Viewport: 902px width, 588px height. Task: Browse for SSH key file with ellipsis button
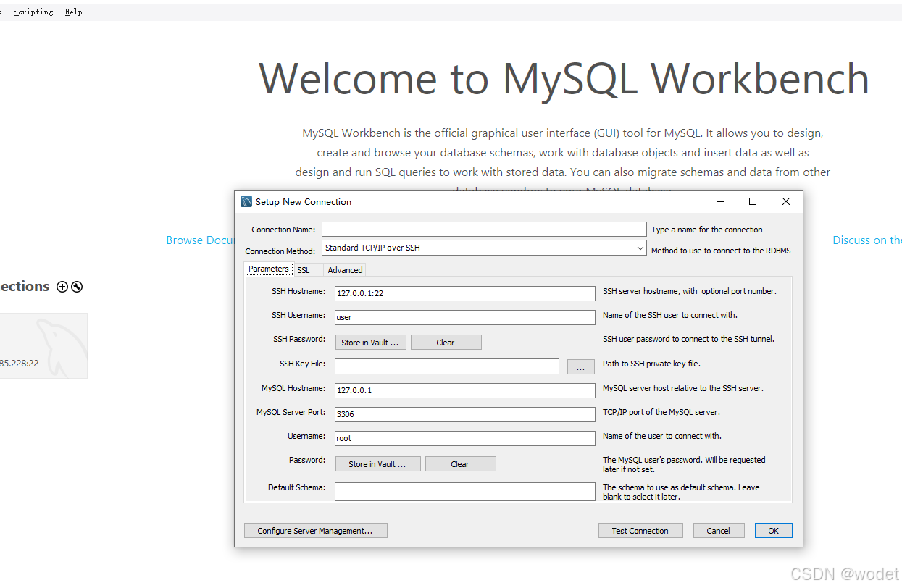(x=580, y=367)
